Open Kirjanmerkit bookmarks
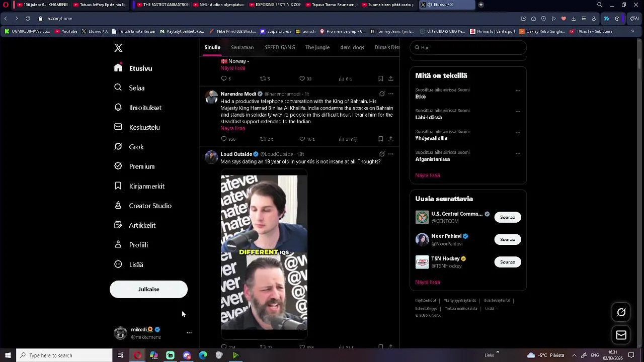This screenshot has height=362, width=644. (139, 186)
